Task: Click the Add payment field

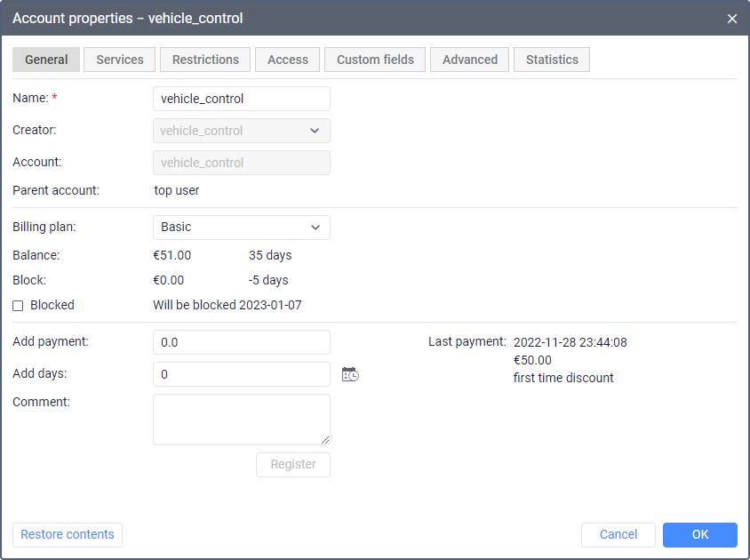Action: [242, 342]
